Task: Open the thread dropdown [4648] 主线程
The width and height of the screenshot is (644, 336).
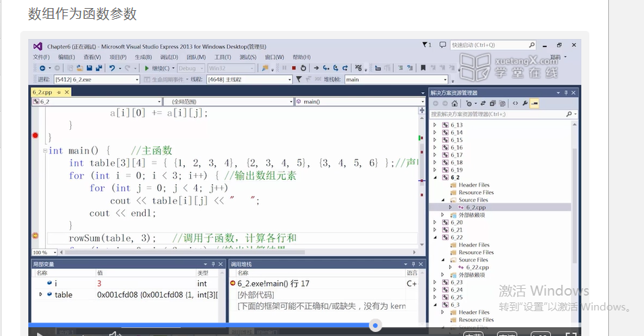Action: pos(250,79)
